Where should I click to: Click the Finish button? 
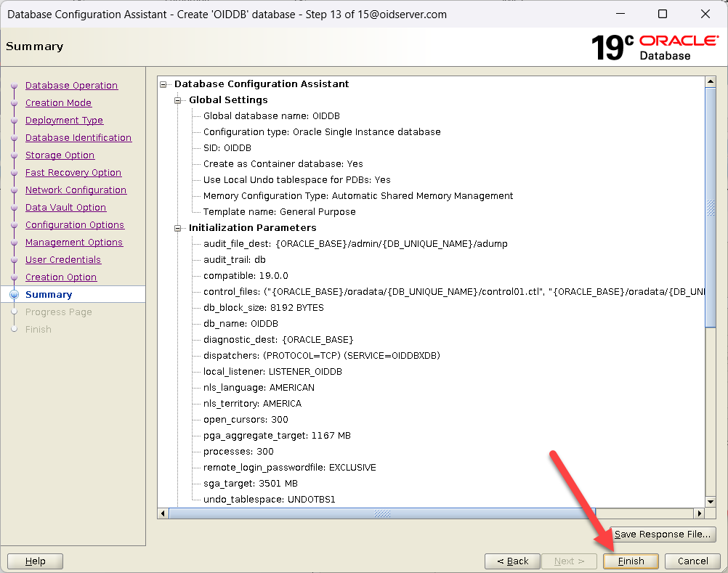coord(631,561)
